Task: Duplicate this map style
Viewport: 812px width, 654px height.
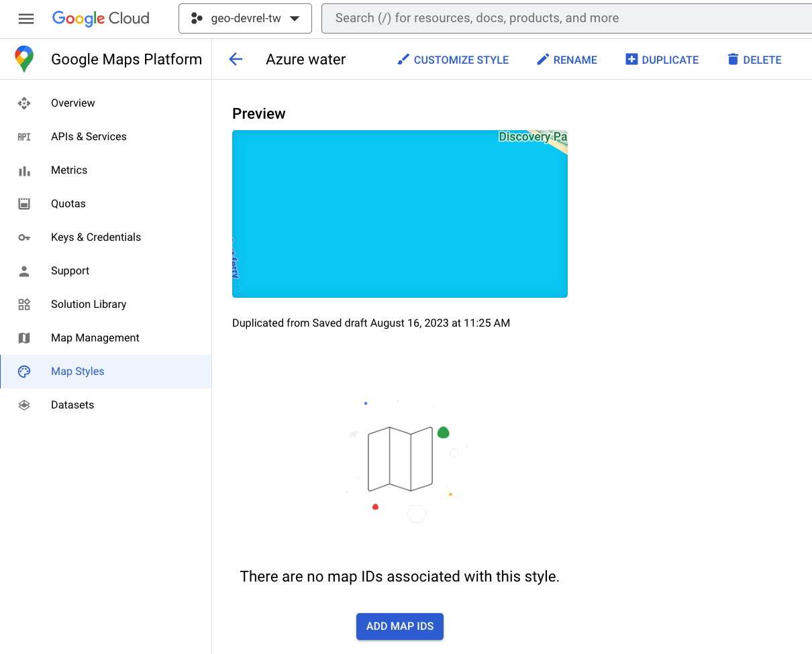Action: tap(662, 60)
